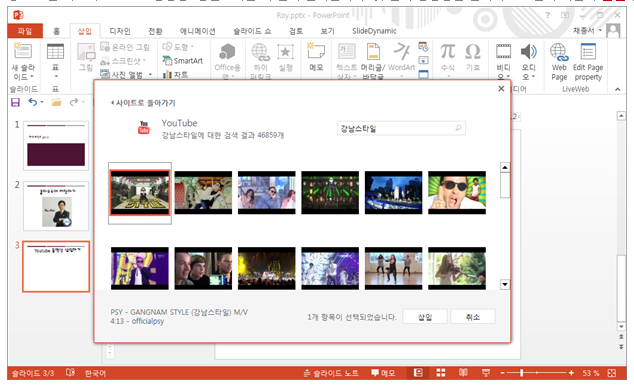The image size is (634, 386).
Task: Click the Online Pictures (온라인 그림) icon
Action: [x=105, y=47]
